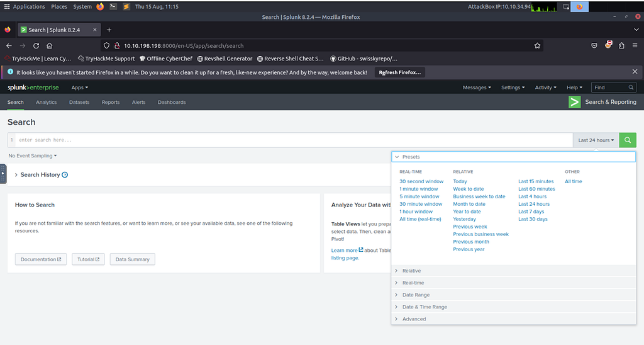This screenshot has width=644, height=345.
Task: Open the Settings menu
Action: click(513, 88)
